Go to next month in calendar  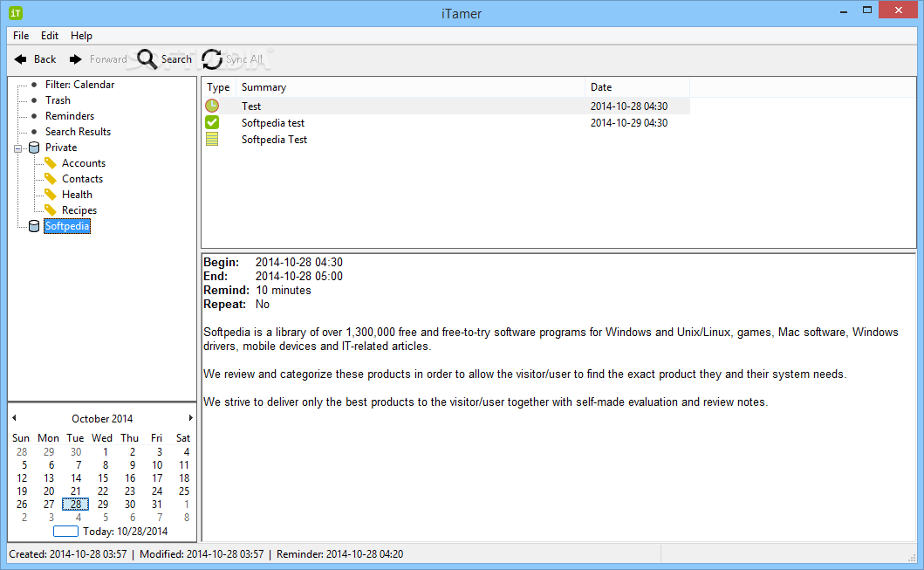190,418
